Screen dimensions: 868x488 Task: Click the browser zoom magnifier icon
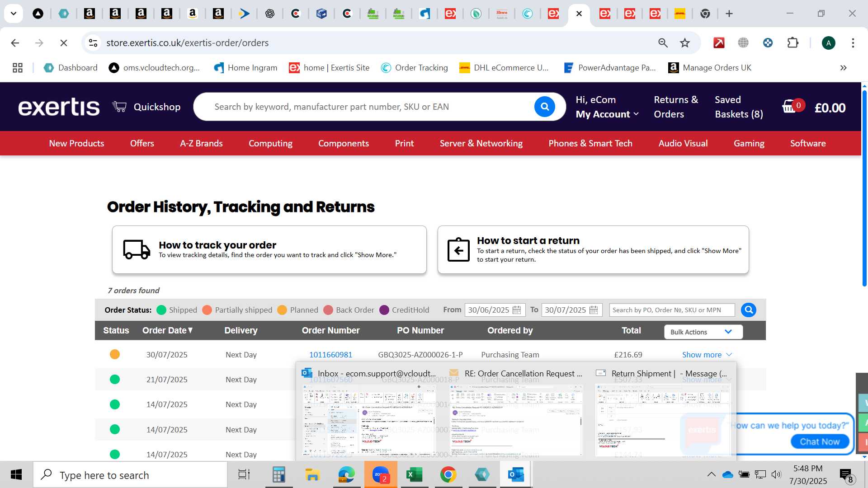coord(663,43)
